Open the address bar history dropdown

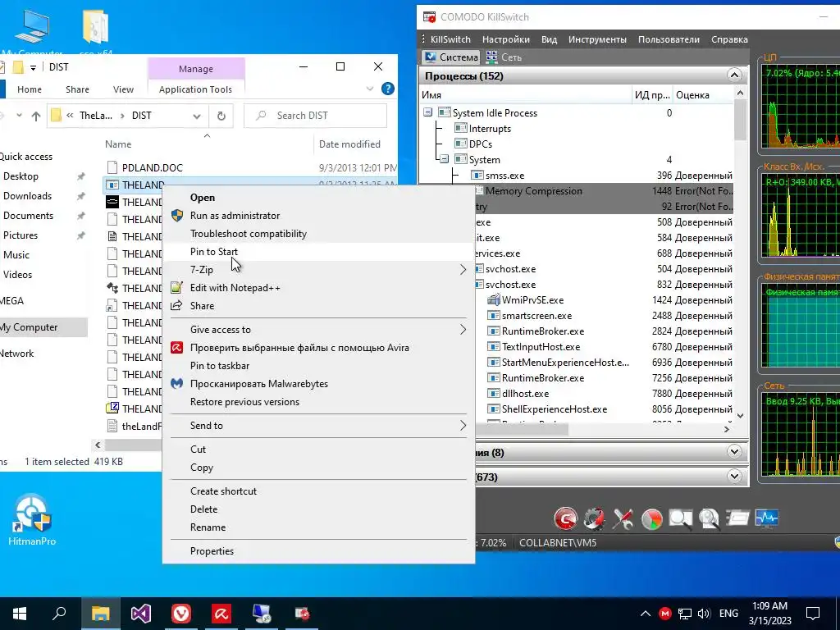click(197, 116)
